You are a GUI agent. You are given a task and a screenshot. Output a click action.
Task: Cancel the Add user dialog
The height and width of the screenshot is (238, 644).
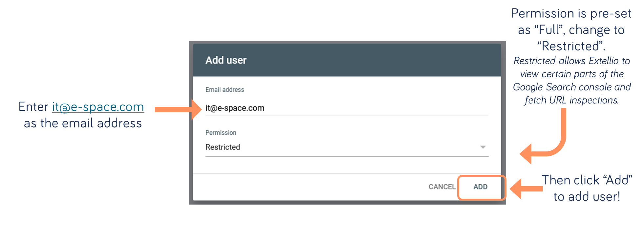tap(442, 187)
